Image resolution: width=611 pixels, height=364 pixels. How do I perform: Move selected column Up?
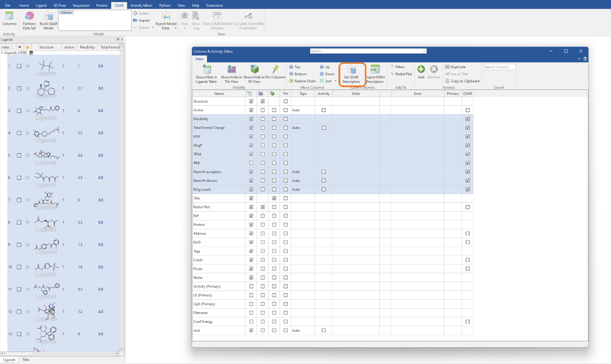click(324, 67)
